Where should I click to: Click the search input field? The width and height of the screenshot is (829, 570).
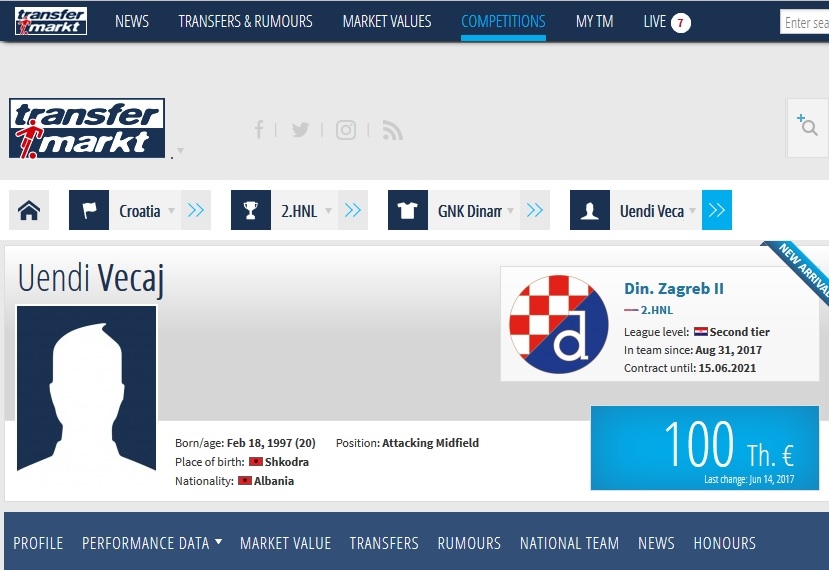(x=804, y=23)
